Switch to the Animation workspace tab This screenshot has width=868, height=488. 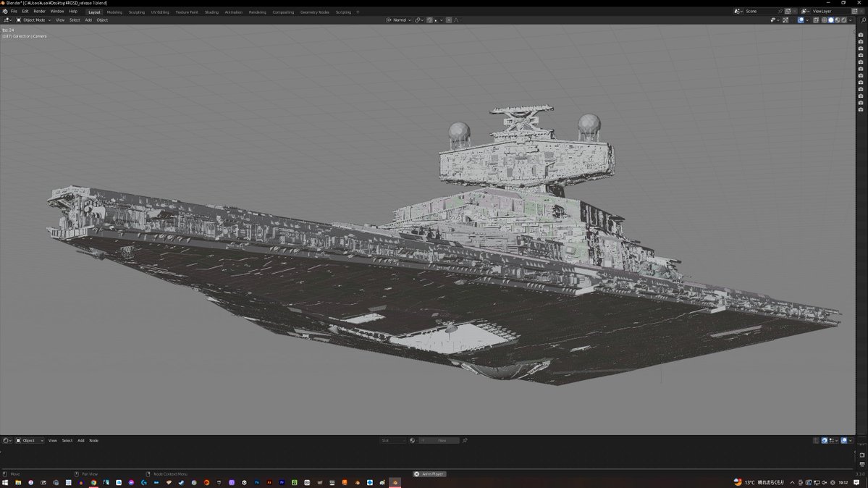coord(234,12)
